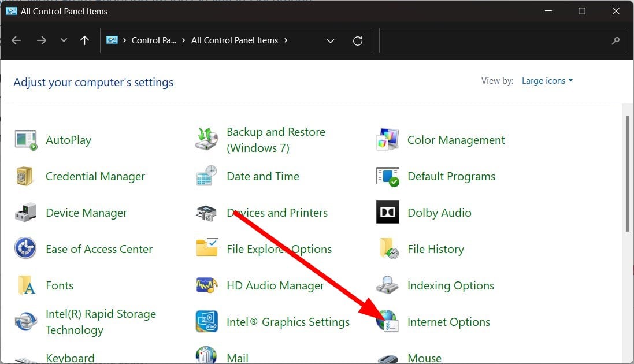Click the Default Programs icon
634x364 pixels.
tap(387, 177)
